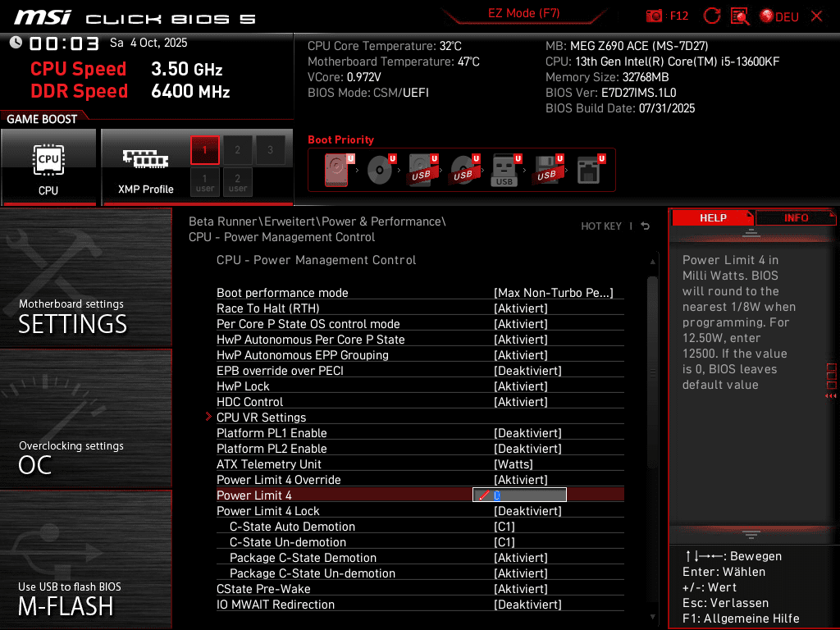Screen dimensions: 840x630
Task: Click the XMP Profile memory icon
Action: [x=145, y=159]
